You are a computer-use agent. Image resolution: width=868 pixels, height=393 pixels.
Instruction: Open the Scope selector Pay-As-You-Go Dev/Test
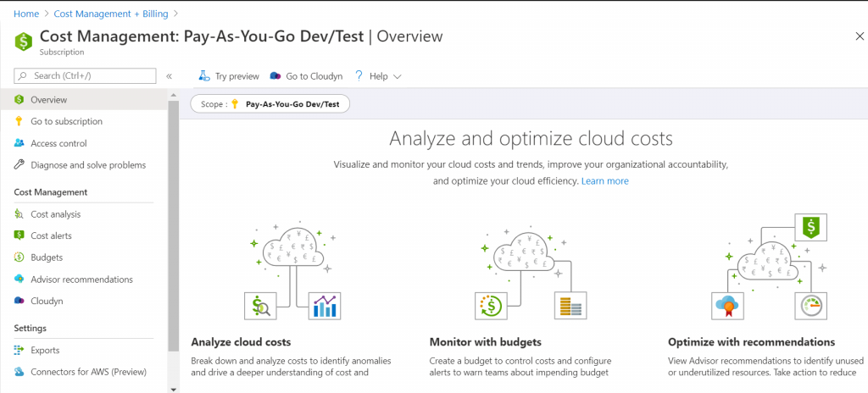coord(270,103)
